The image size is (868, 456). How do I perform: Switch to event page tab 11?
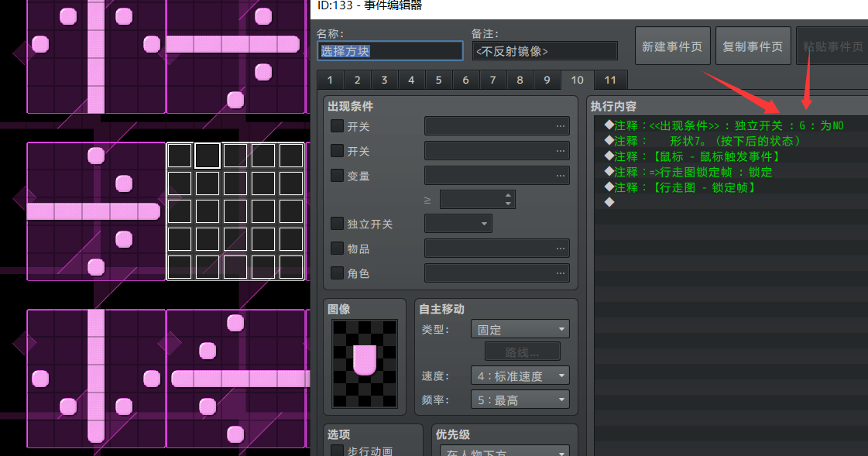[610, 80]
